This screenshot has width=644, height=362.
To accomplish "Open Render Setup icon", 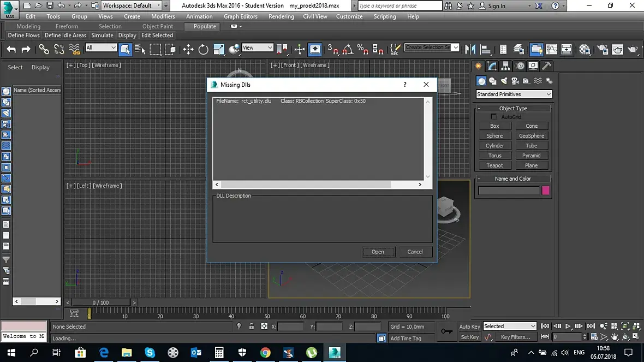I will [603, 50].
